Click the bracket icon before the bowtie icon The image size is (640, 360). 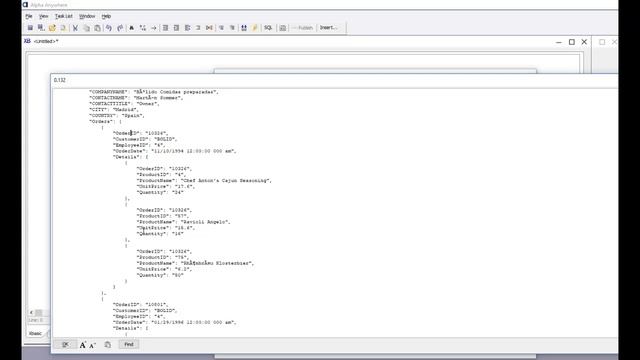tap(198, 28)
